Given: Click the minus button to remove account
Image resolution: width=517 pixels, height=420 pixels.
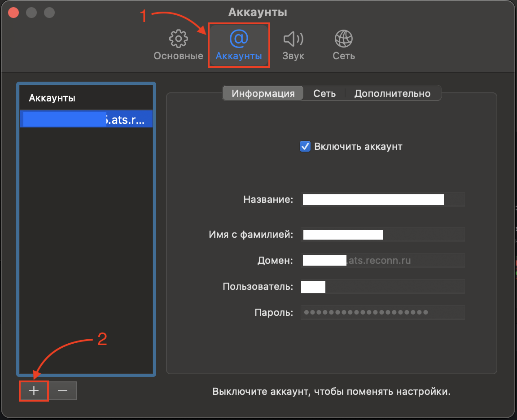Looking at the screenshot, I should (63, 391).
